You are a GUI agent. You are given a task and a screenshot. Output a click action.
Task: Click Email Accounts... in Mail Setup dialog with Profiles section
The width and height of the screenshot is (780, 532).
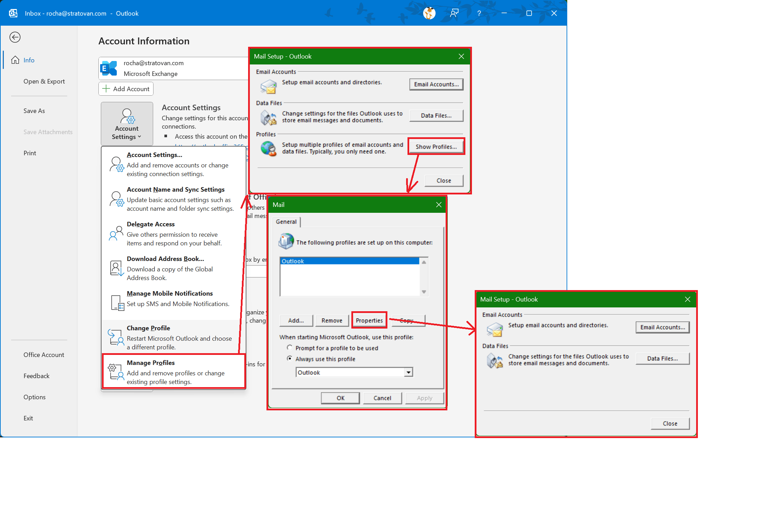click(x=436, y=84)
